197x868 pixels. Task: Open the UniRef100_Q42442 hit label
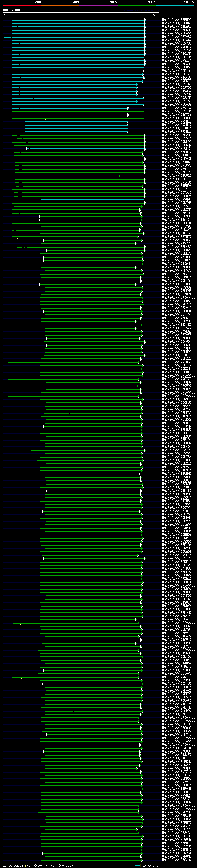177,40
